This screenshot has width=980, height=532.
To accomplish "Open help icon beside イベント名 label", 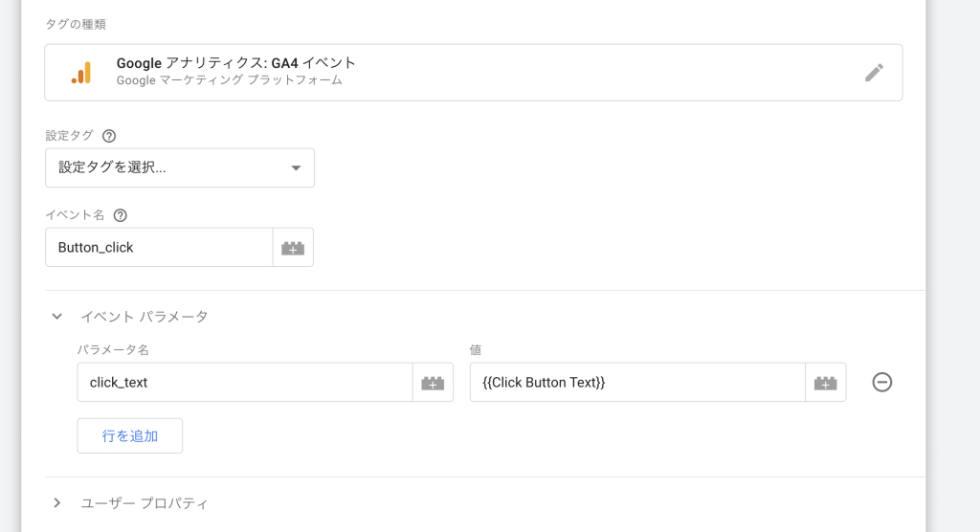I will pyautogui.click(x=120, y=215).
